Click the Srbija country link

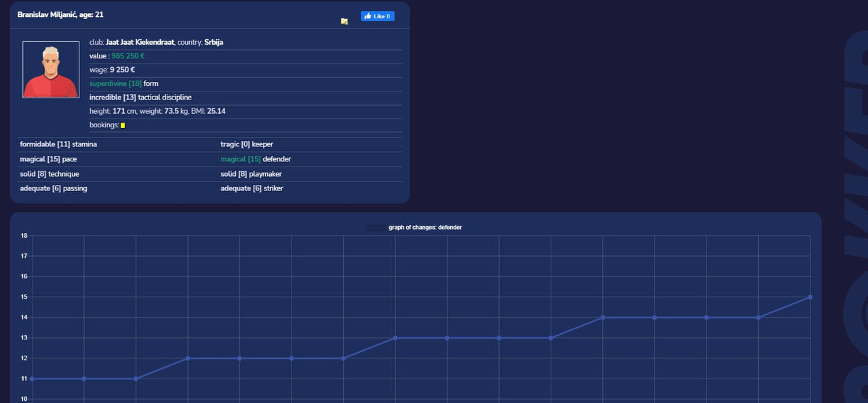coord(214,42)
